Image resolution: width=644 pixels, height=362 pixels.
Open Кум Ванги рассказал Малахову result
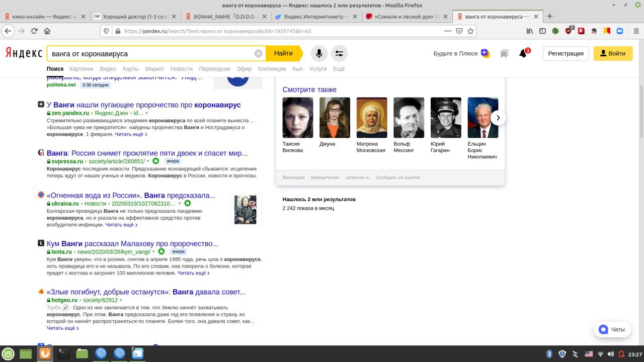pyautogui.click(x=132, y=243)
